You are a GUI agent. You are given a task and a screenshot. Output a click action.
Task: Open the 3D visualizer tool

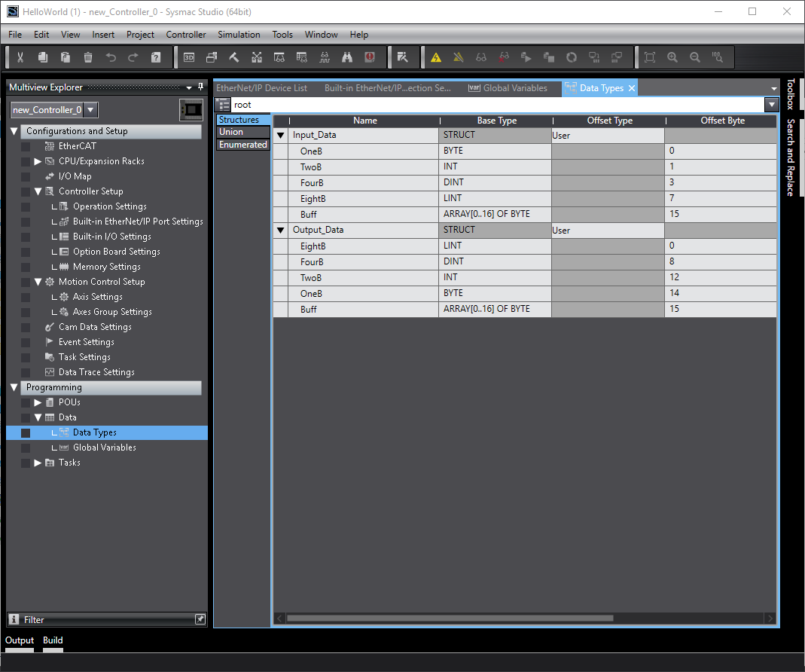pos(189,57)
